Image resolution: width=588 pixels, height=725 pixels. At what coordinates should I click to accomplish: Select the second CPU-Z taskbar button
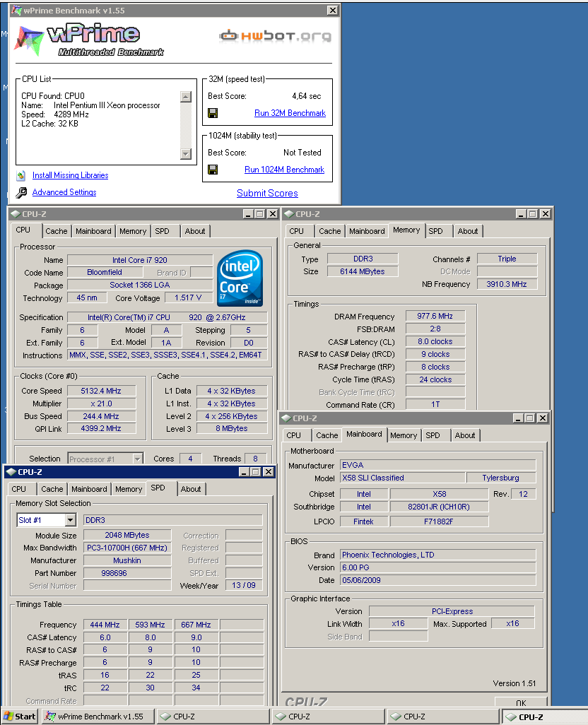(x=328, y=717)
